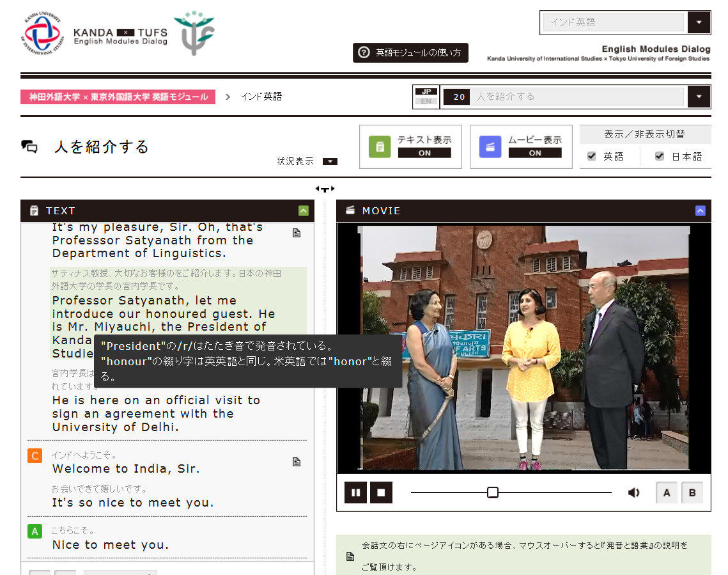Collapse the MOVIE panel with its chevron

pos(700,210)
